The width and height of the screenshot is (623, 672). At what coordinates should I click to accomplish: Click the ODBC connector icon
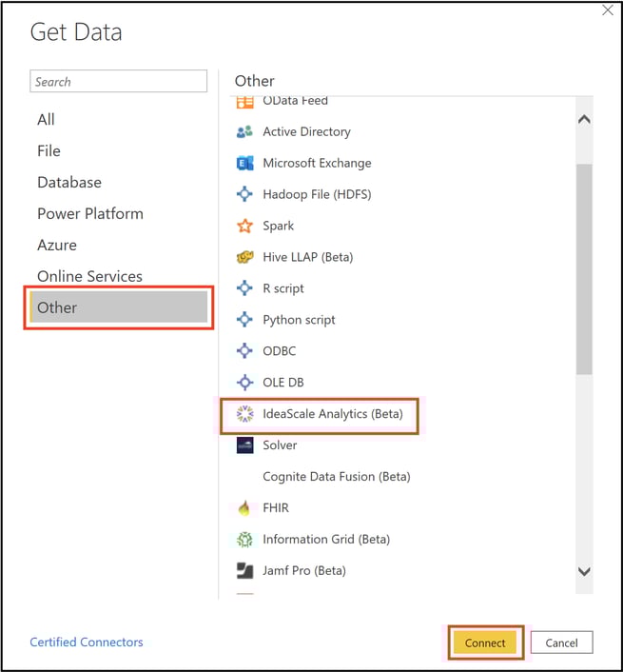tap(244, 350)
